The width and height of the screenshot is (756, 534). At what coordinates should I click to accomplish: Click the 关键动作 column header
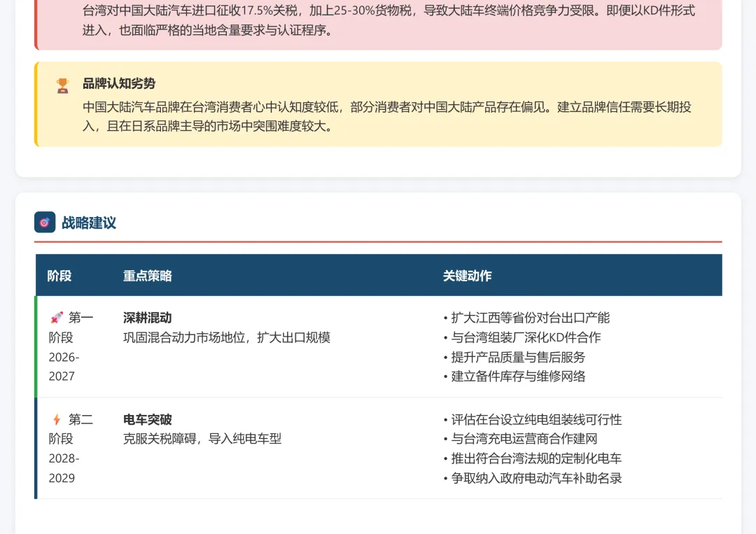[x=467, y=276]
